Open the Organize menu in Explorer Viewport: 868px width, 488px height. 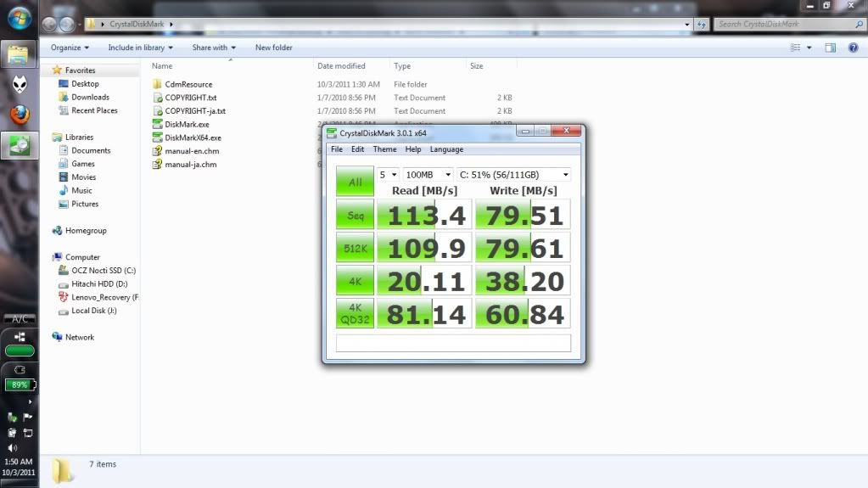70,48
